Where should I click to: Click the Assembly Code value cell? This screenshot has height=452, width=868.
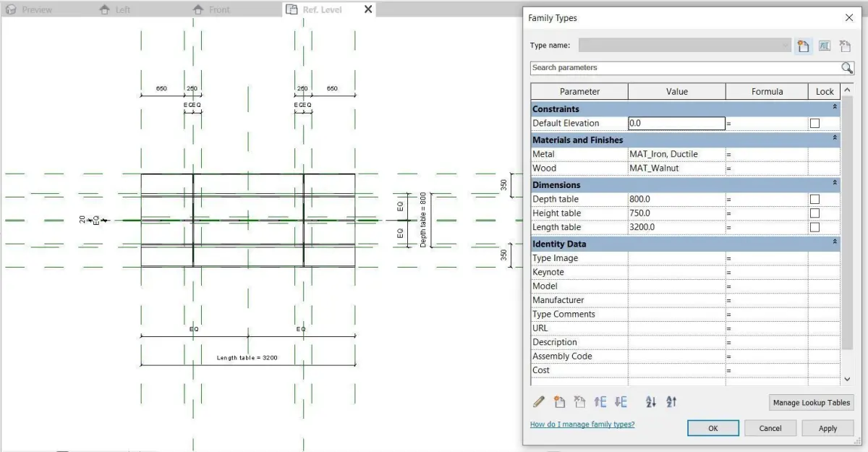(x=676, y=356)
